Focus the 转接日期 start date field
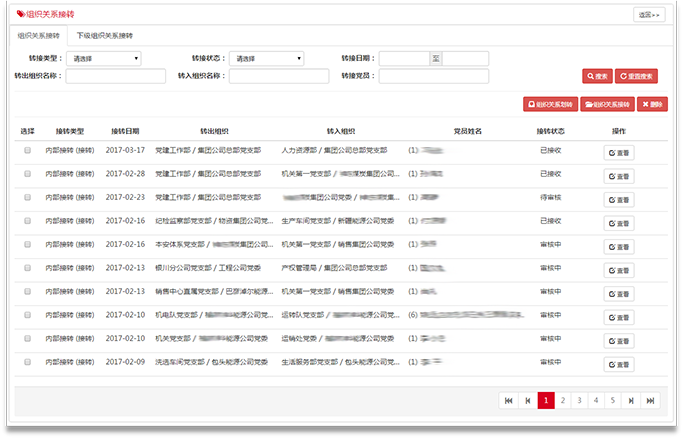The width and height of the screenshot is (683, 439). (404, 58)
